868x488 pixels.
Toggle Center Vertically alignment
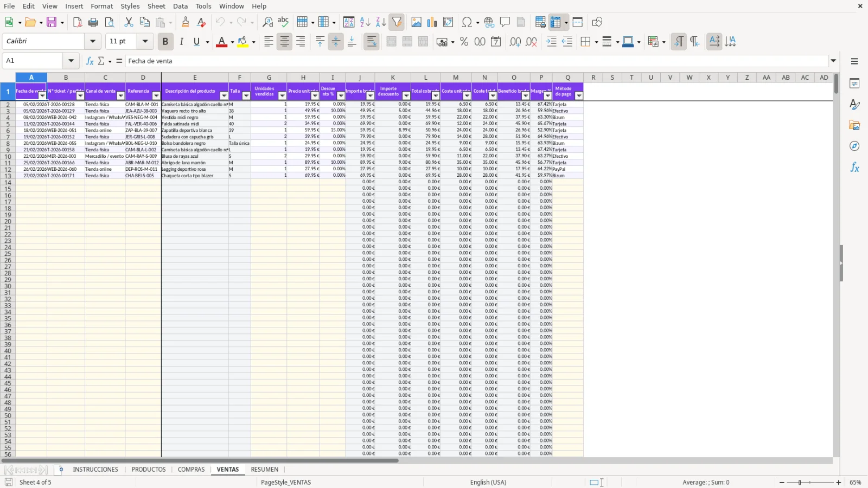[x=336, y=42]
